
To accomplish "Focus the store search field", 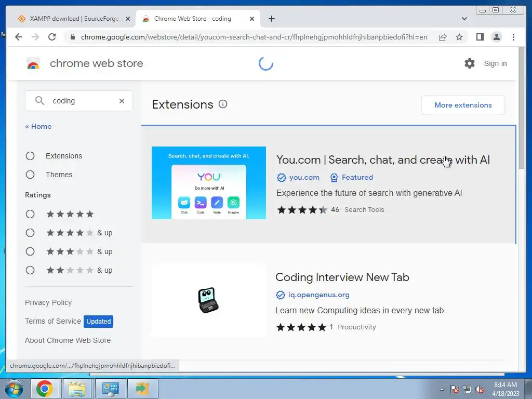I will coord(79,101).
